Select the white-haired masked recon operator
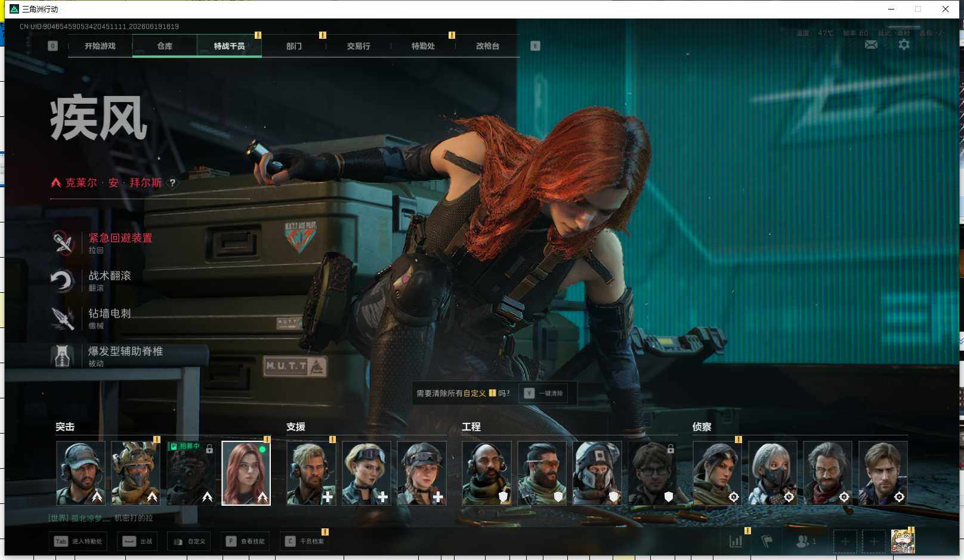The image size is (964, 560). (x=773, y=474)
